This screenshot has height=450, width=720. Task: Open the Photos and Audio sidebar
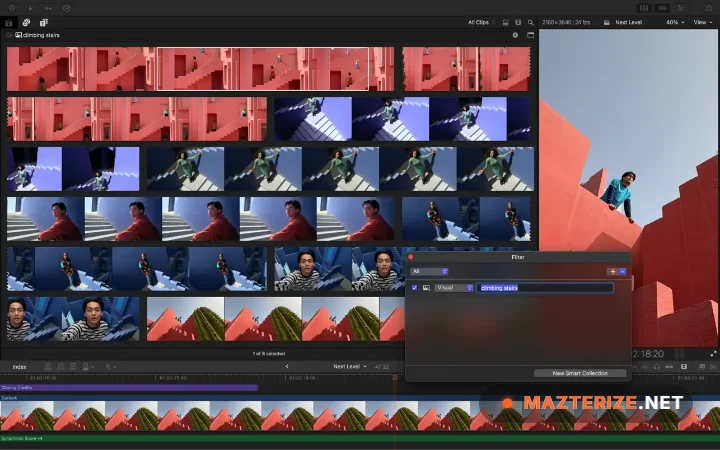(x=26, y=22)
